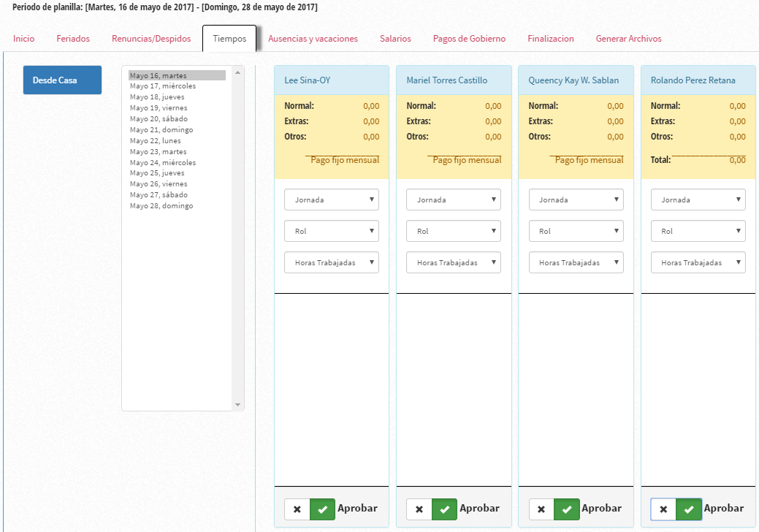Open Horas Trabajadas dropdown for Lee Sina-OY
Viewport: 759px width, 532px height.
[x=332, y=262]
